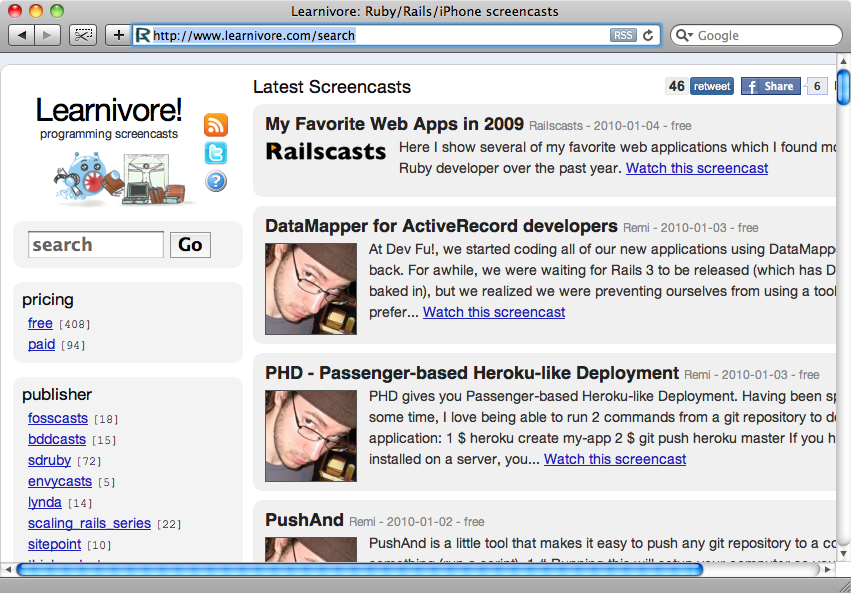Open the fosscasts publisher link
Screen dimensions: 851x593
pyautogui.click(x=58, y=418)
